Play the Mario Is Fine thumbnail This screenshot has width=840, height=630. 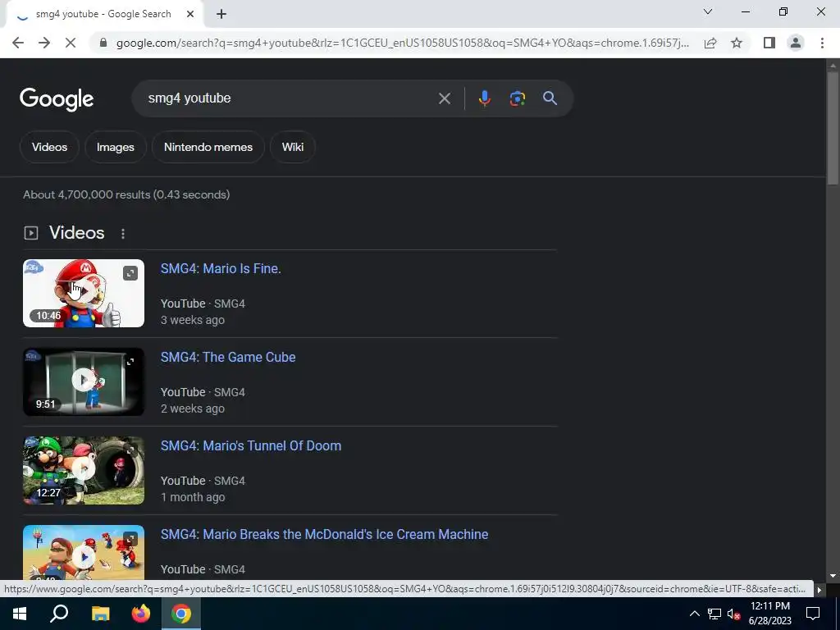pos(84,293)
